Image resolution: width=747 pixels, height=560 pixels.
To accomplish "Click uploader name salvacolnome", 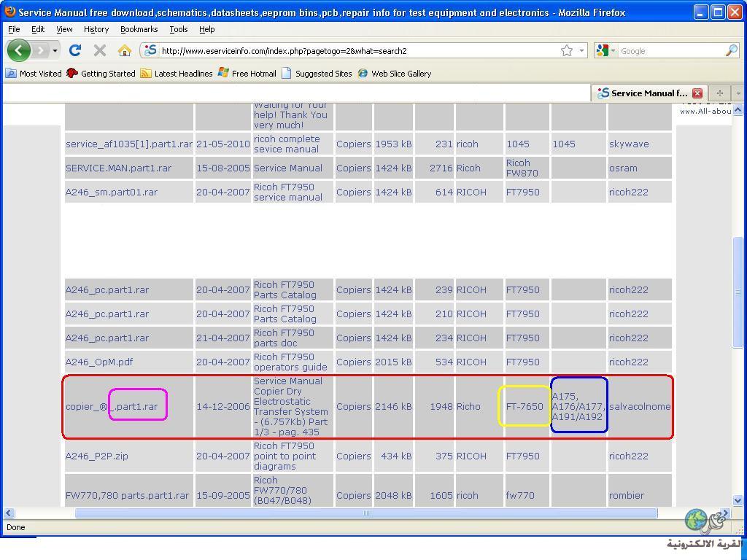I will point(639,407).
